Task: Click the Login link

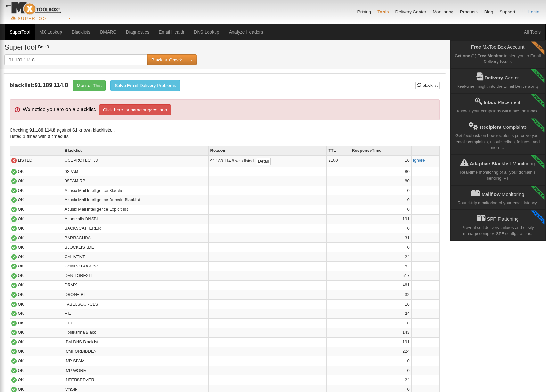Action: coord(534,12)
